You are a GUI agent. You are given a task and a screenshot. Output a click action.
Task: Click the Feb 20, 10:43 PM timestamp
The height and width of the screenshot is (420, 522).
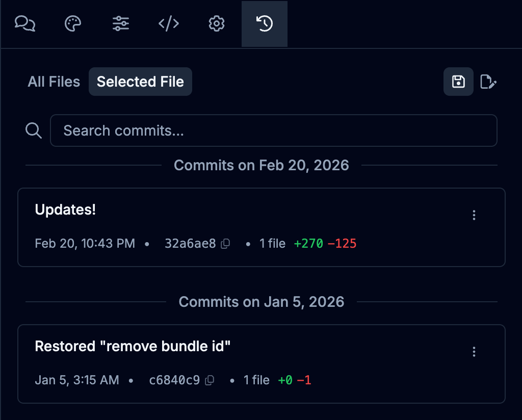[x=85, y=244]
